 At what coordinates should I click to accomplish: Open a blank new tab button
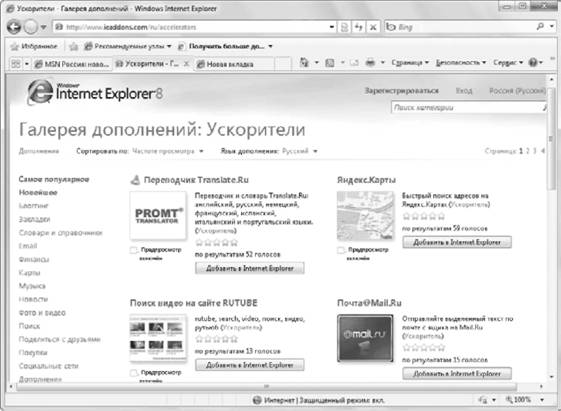(283, 64)
